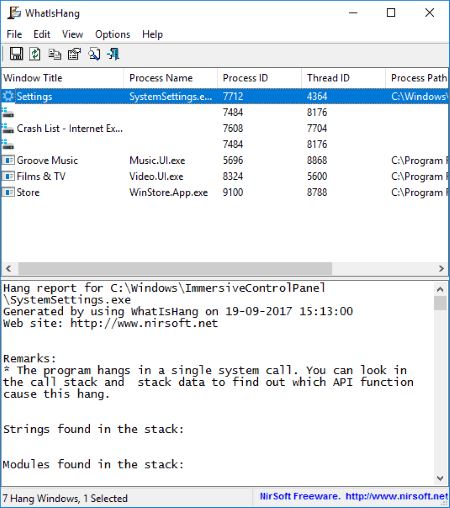Sort by Process ID column header

tap(260, 78)
